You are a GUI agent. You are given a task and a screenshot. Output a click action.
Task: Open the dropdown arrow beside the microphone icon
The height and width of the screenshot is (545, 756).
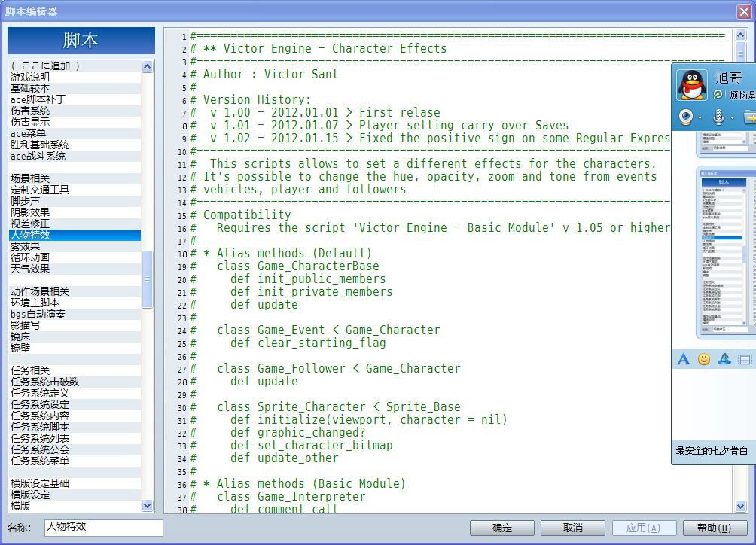click(x=732, y=117)
